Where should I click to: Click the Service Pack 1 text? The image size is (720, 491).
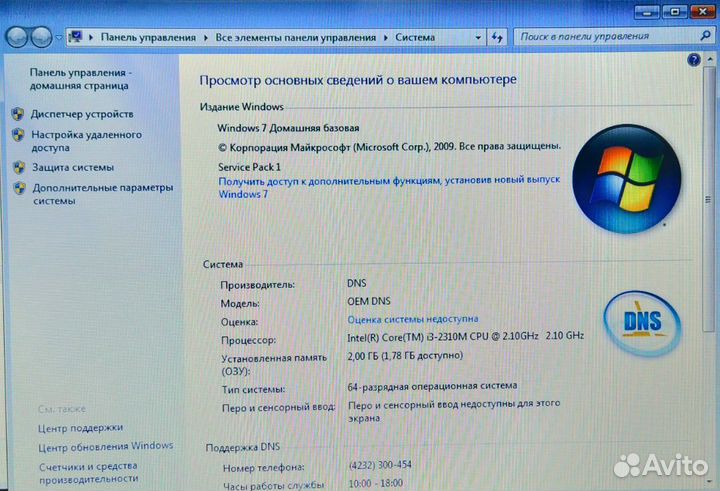coord(249,167)
